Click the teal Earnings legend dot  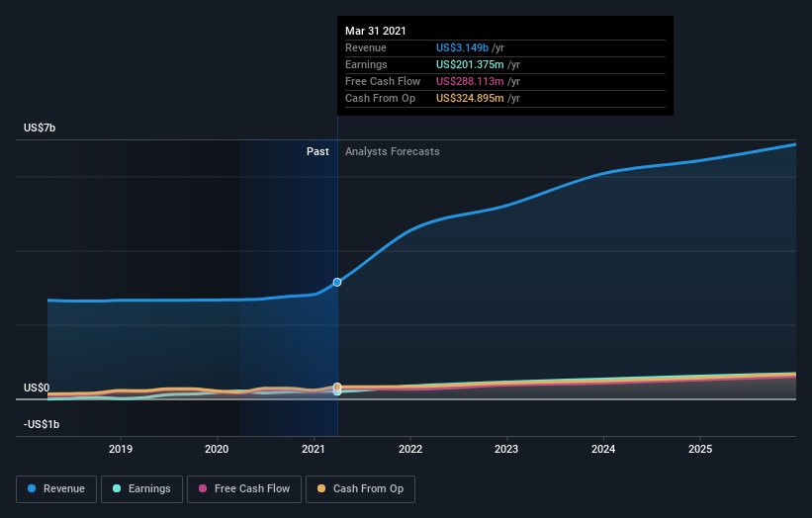[x=117, y=488]
